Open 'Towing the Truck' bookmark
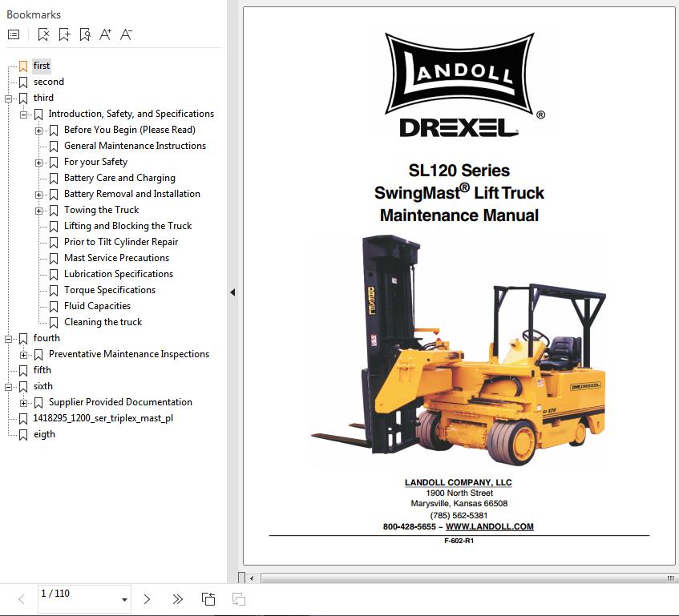The width and height of the screenshot is (679, 616). click(x=101, y=210)
